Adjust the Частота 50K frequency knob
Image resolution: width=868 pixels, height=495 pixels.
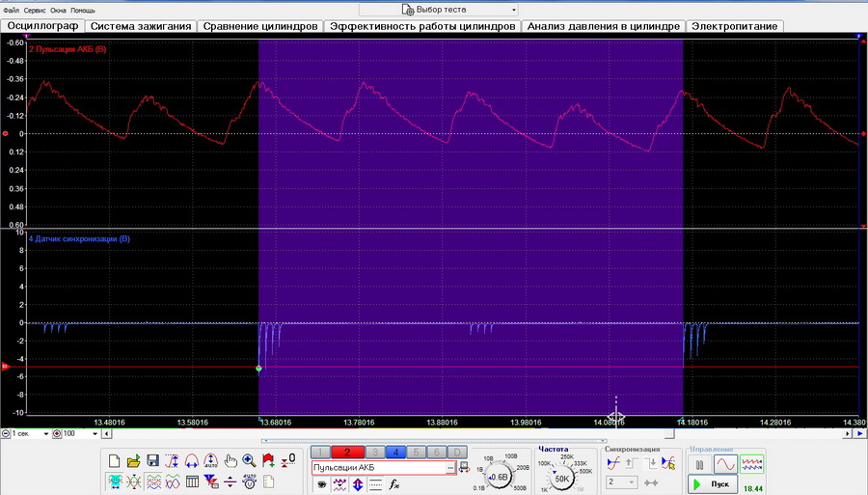coord(562,479)
